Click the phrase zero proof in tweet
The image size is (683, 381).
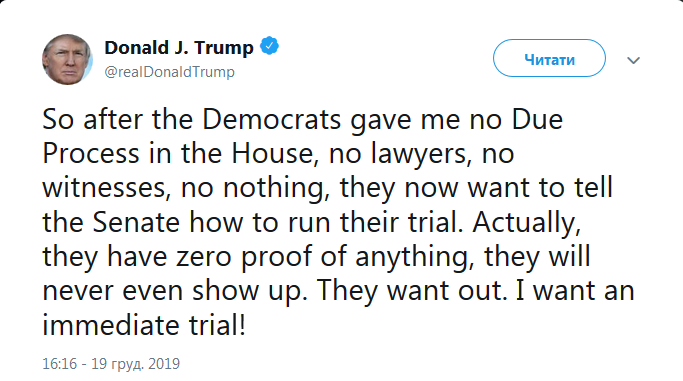pyautogui.click(x=243, y=258)
